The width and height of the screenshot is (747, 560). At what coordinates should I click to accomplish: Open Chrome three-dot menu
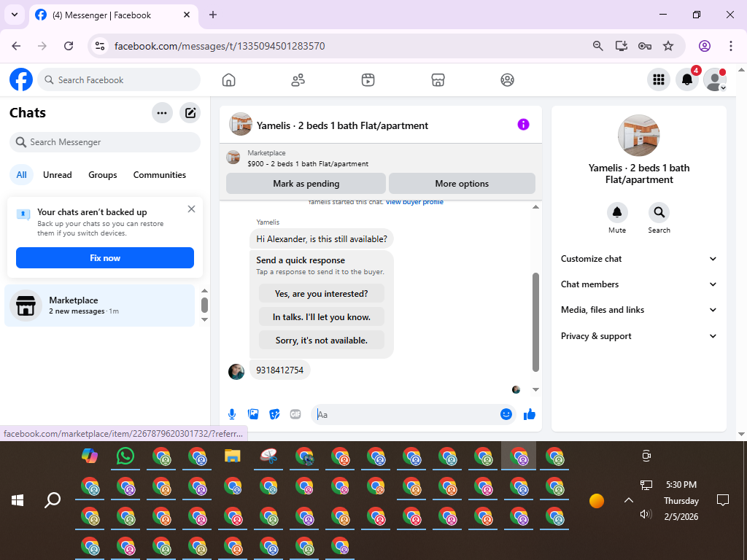click(x=731, y=46)
